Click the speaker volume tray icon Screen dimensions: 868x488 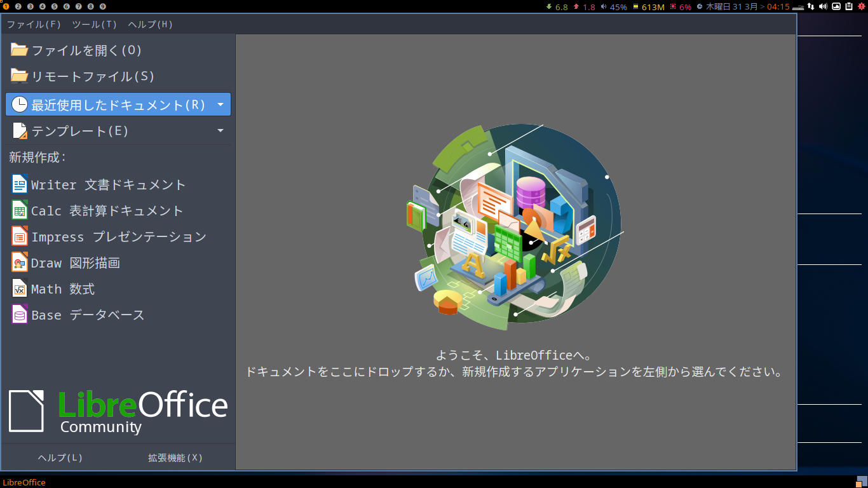click(x=823, y=6)
